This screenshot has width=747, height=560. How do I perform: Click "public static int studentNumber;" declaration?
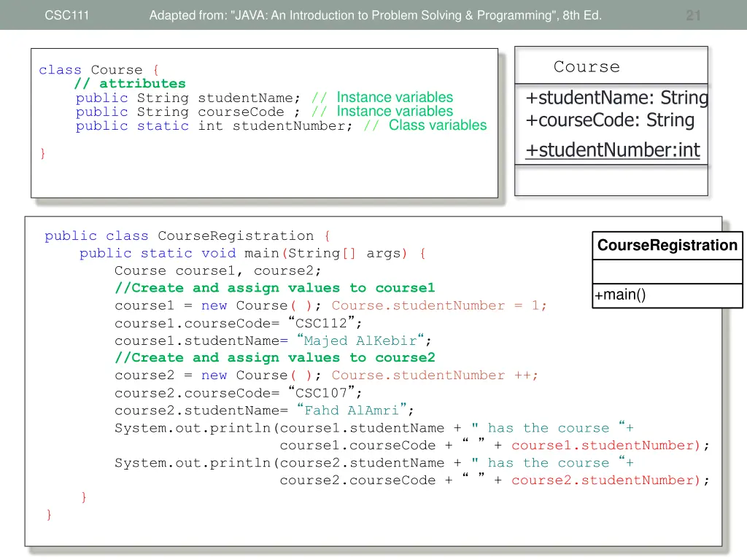pos(214,125)
